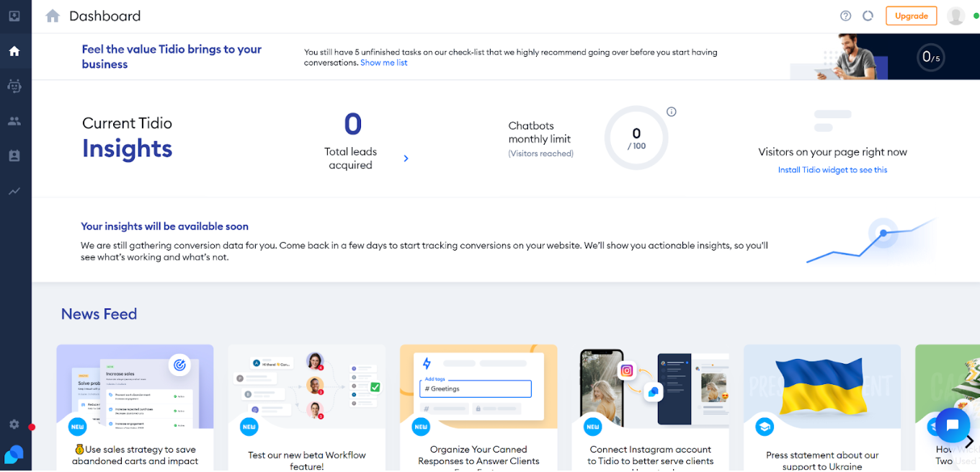Select the Home icon in the sidebar
Image resolution: width=980 pixels, height=472 pixels.
[x=14, y=51]
